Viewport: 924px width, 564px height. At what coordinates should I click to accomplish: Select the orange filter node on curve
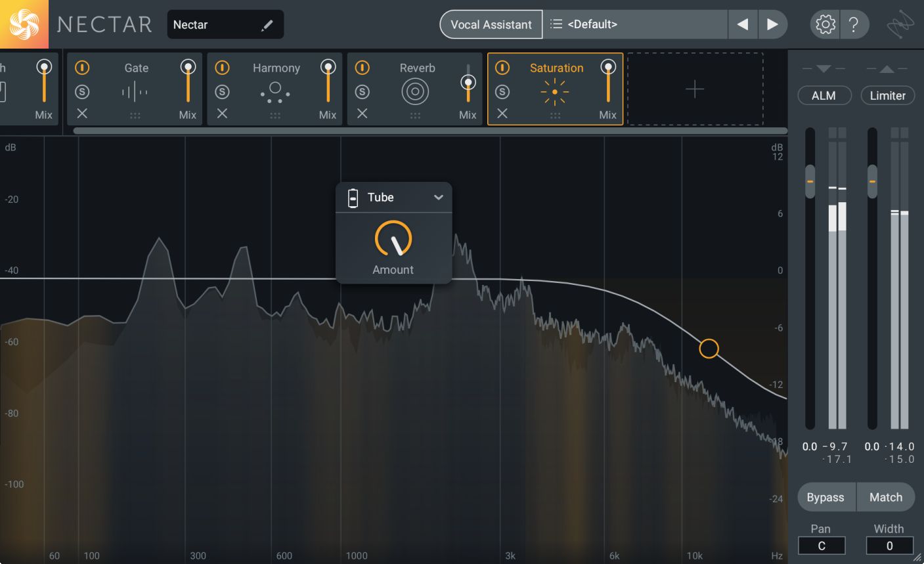pyautogui.click(x=709, y=349)
